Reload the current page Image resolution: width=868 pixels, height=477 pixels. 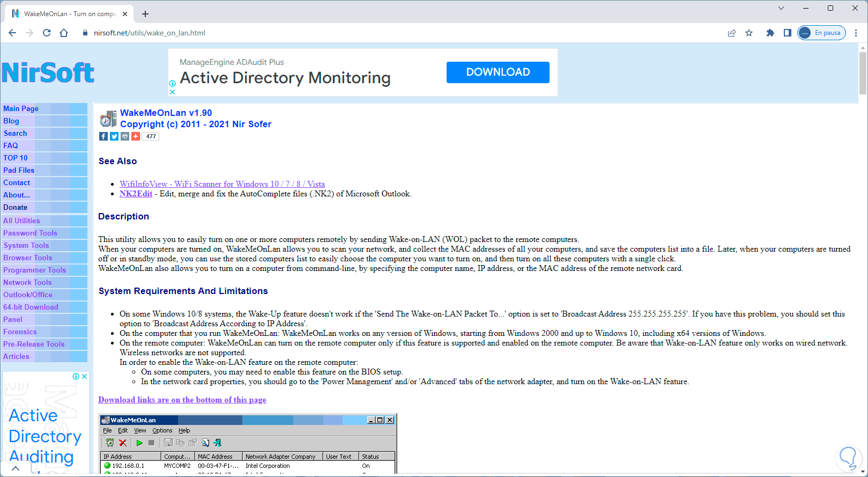pyautogui.click(x=47, y=33)
